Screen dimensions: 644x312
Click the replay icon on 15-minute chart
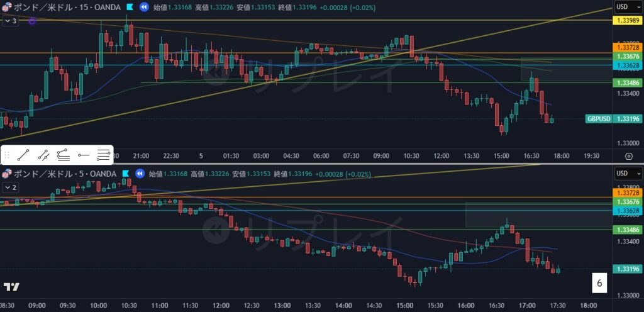[x=144, y=7]
